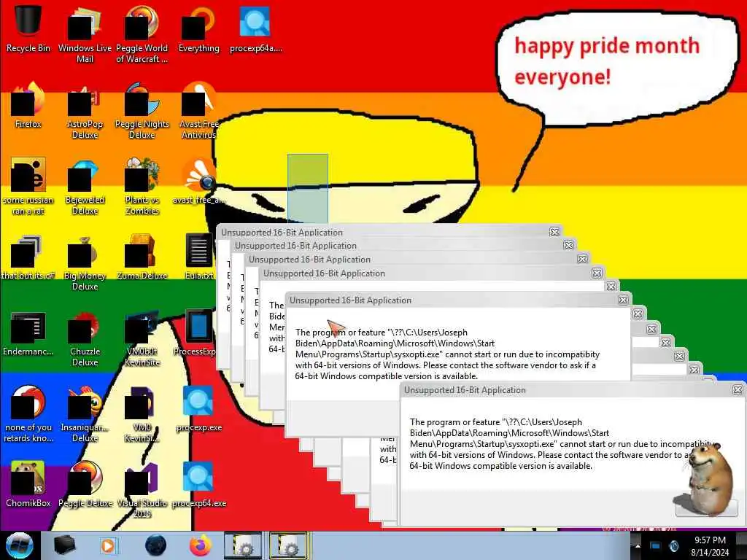Show hidden system tray icons arrow

(637, 545)
